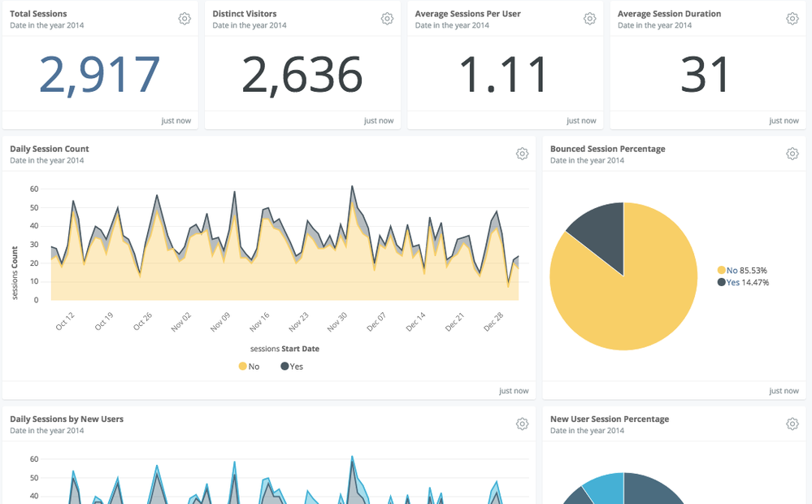This screenshot has width=812, height=504.
Task: Click the sessions Start Date axis label
Action: [284, 349]
